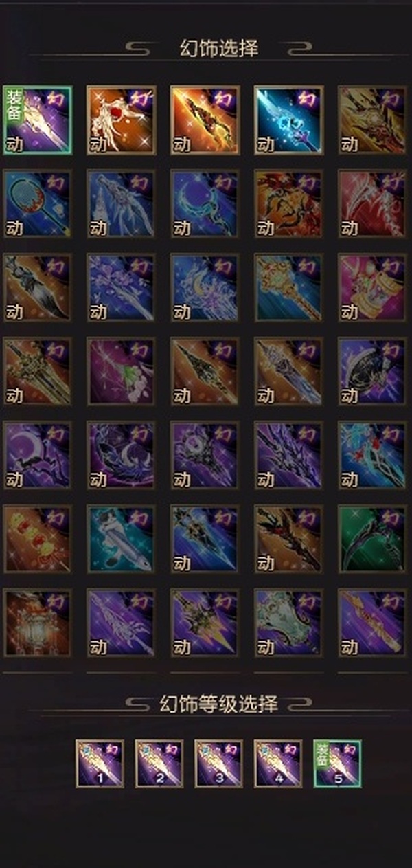Image resolution: width=412 pixels, height=868 pixels.
Task: Pick the golden staff on purple background
Action: coord(373,623)
